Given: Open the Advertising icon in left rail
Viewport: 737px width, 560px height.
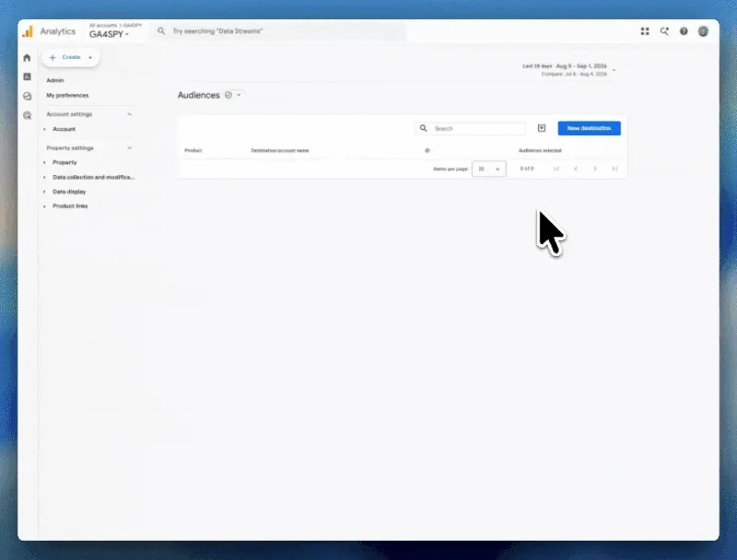Looking at the screenshot, I should coord(28,115).
